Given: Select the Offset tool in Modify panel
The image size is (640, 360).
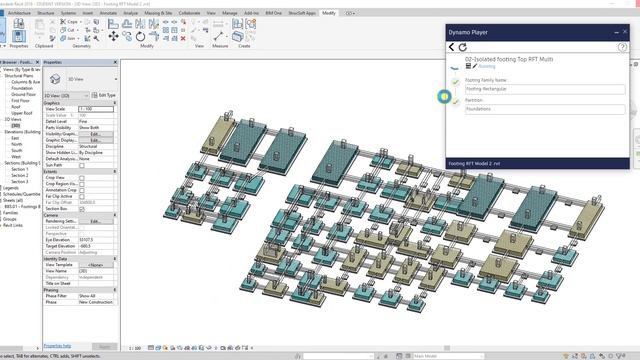Looking at the screenshot, I should click(127, 24).
